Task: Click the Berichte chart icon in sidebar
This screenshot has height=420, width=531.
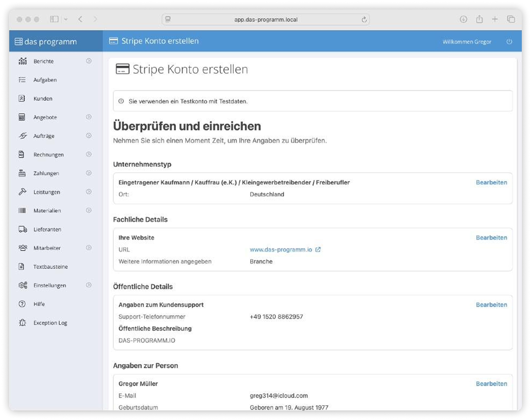Action: click(x=23, y=61)
